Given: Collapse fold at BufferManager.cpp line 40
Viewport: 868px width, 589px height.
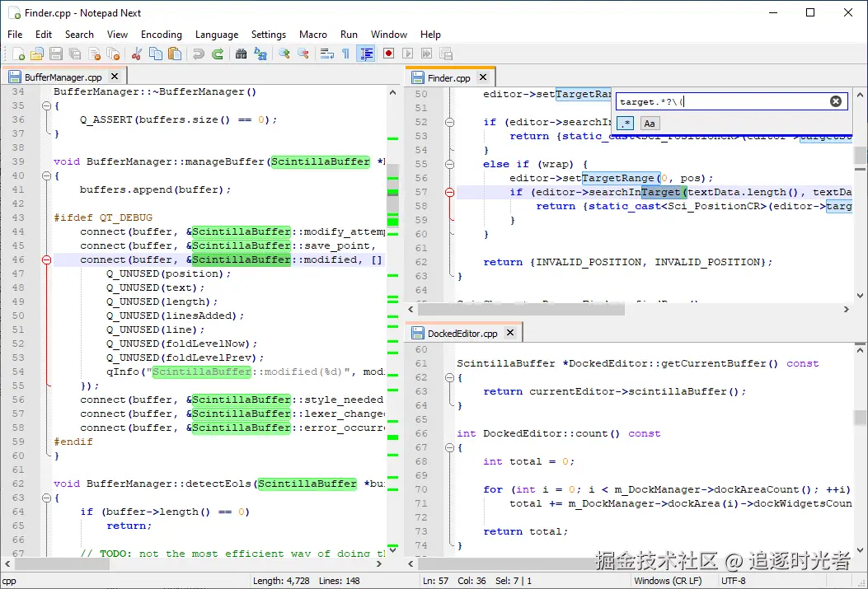Looking at the screenshot, I should [x=46, y=175].
